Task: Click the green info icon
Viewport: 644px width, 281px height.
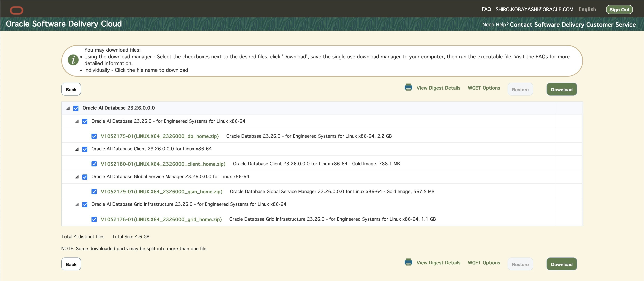Action: click(x=73, y=60)
